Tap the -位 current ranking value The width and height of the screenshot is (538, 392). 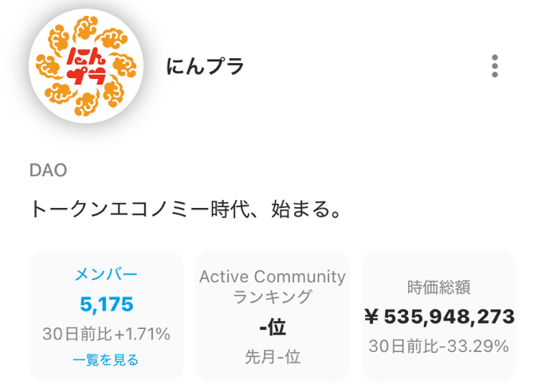point(273,327)
